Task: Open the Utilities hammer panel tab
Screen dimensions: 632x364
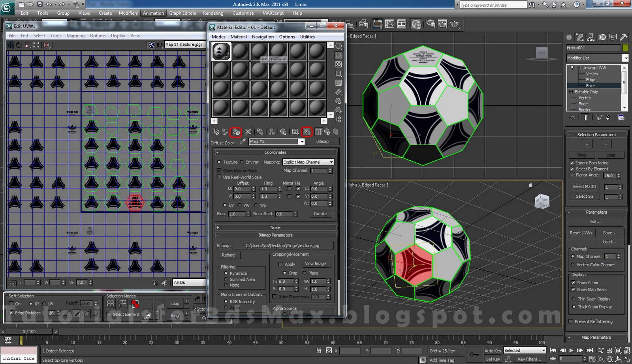Action: 624,38
